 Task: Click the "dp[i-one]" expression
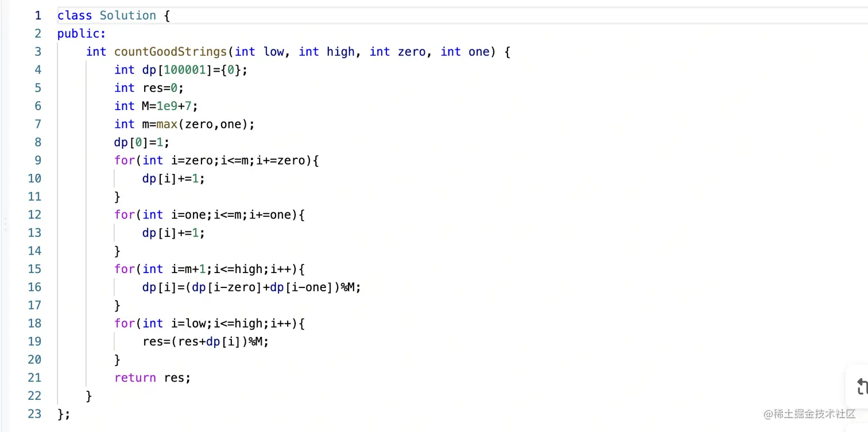[301, 287]
